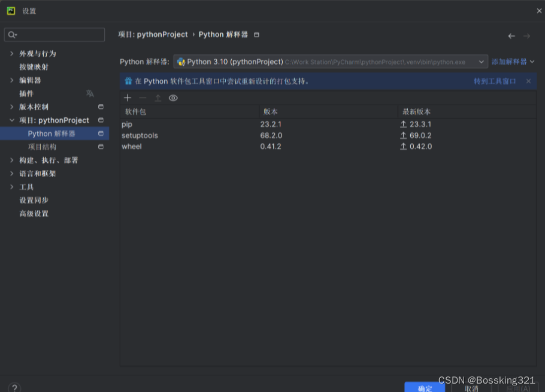Select 插件 in settings tree
Screen dimensions: 545x392
pos(26,94)
